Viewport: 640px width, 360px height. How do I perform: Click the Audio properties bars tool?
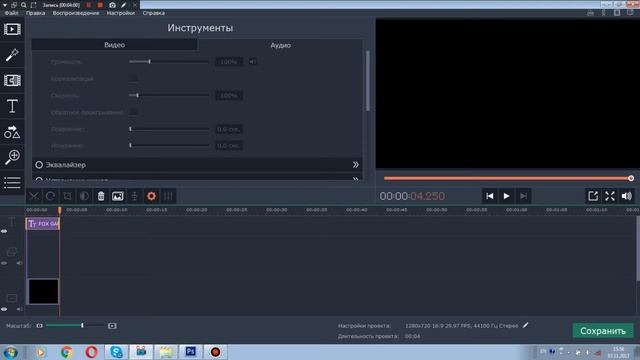click(168, 196)
